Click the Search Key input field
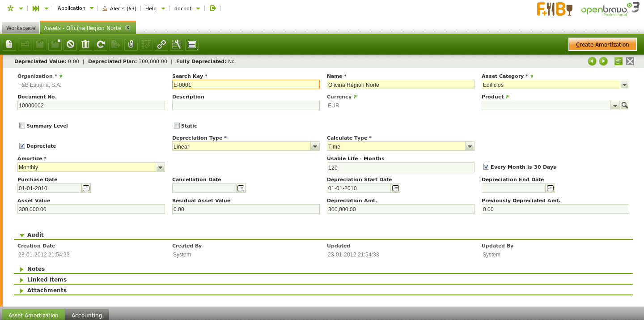 coord(246,85)
